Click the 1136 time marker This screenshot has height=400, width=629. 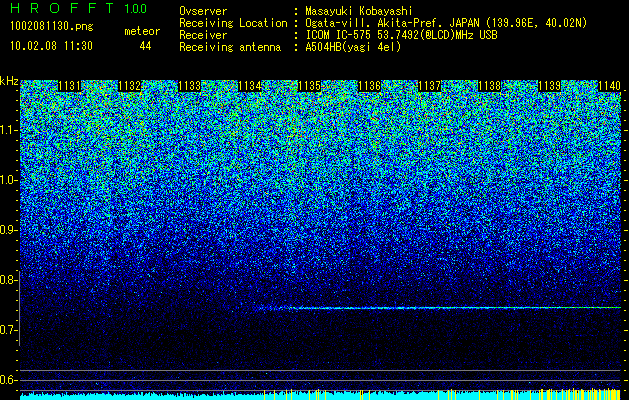[369, 86]
